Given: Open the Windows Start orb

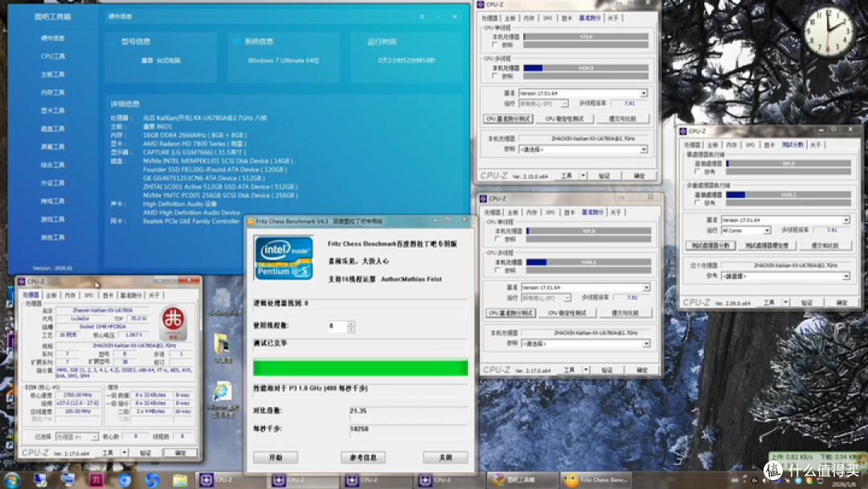Looking at the screenshot, I should point(11,479).
